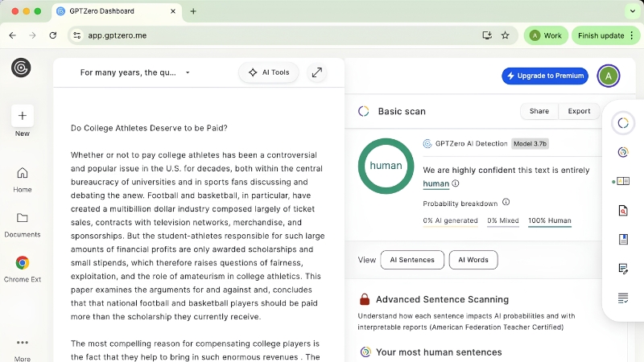
Task: Click Your most human sentences heading
Action: [x=439, y=352]
